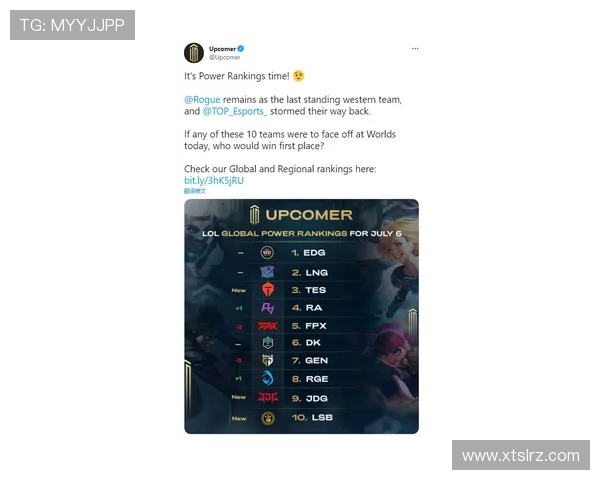
Task: Select the red FPX logo
Action: [267, 326]
